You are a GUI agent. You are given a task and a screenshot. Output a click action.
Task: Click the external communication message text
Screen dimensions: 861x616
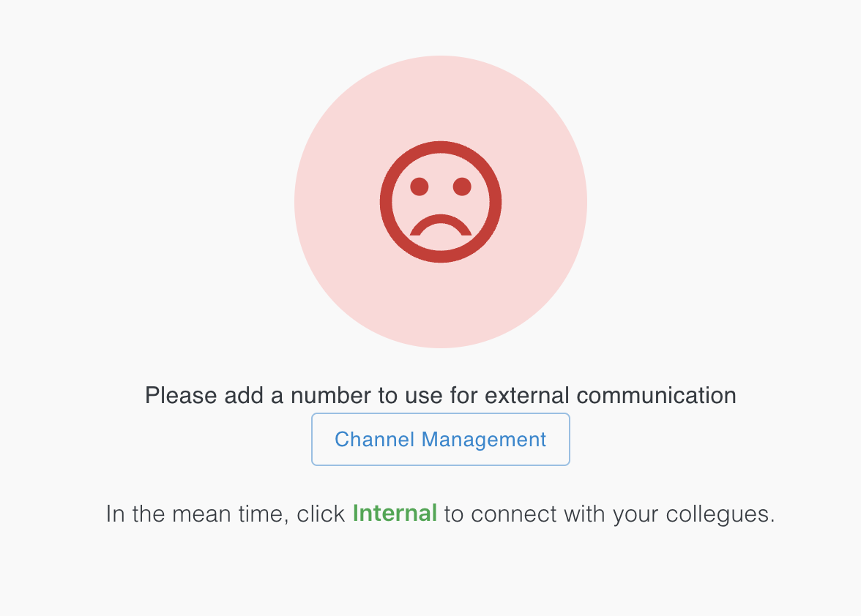click(441, 395)
